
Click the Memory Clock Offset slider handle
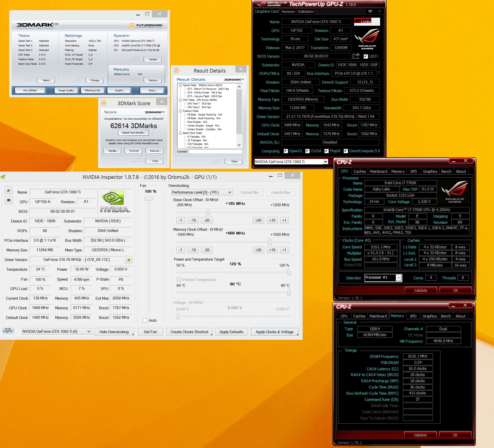(270, 242)
